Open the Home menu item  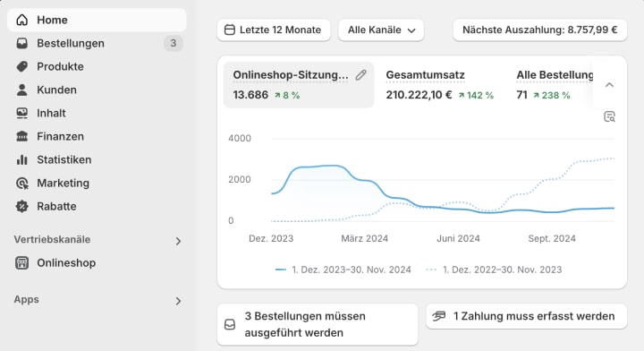click(x=97, y=20)
